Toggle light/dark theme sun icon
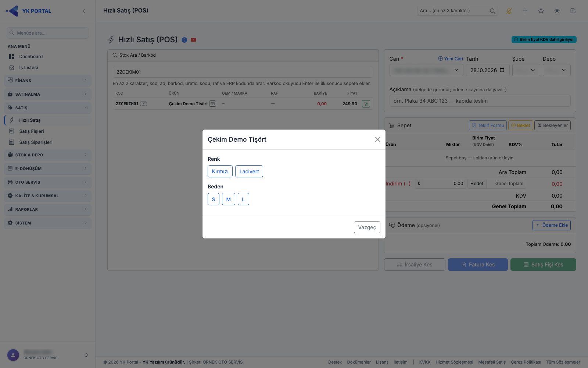The height and width of the screenshot is (368, 588). click(x=557, y=11)
